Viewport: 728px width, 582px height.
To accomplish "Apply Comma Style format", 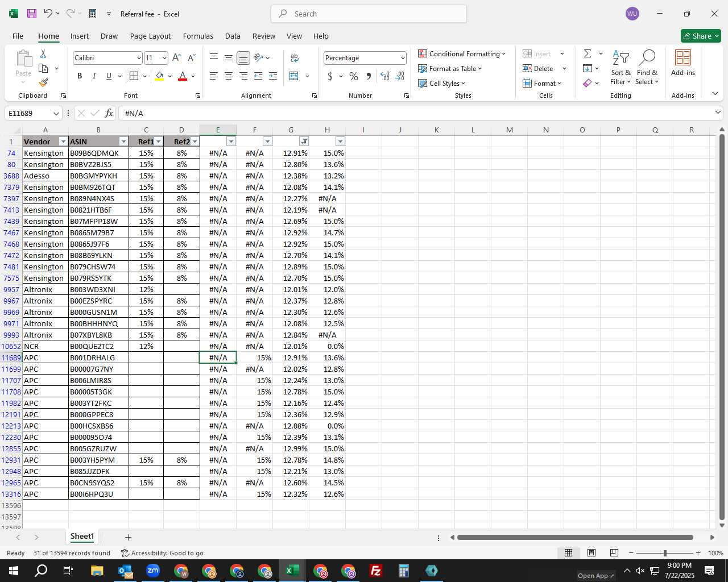I will [x=369, y=76].
